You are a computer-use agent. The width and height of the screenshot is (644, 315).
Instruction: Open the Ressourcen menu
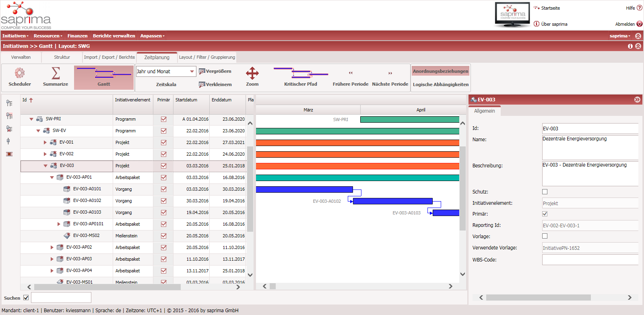(47, 36)
